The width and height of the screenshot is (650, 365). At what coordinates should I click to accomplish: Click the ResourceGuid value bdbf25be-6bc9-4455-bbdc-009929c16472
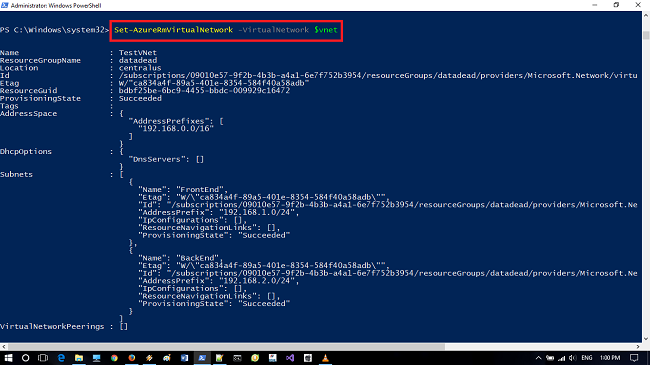point(204,90)
